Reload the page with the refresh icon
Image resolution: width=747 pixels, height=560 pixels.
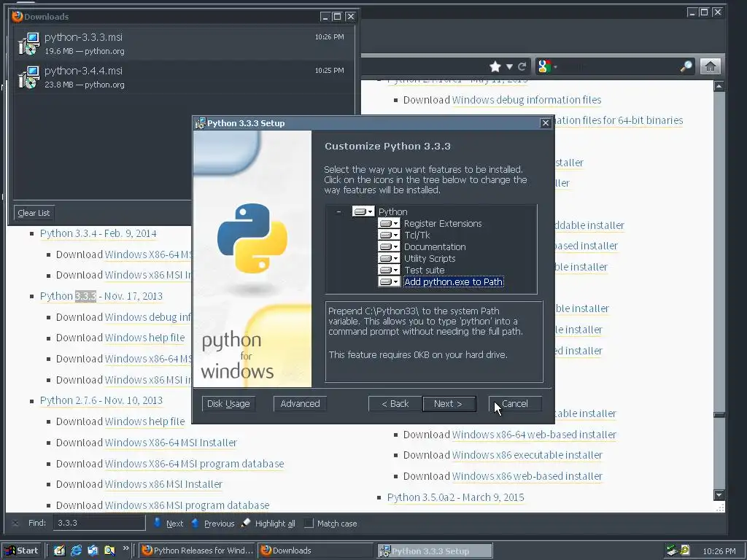tap(522, 66)
